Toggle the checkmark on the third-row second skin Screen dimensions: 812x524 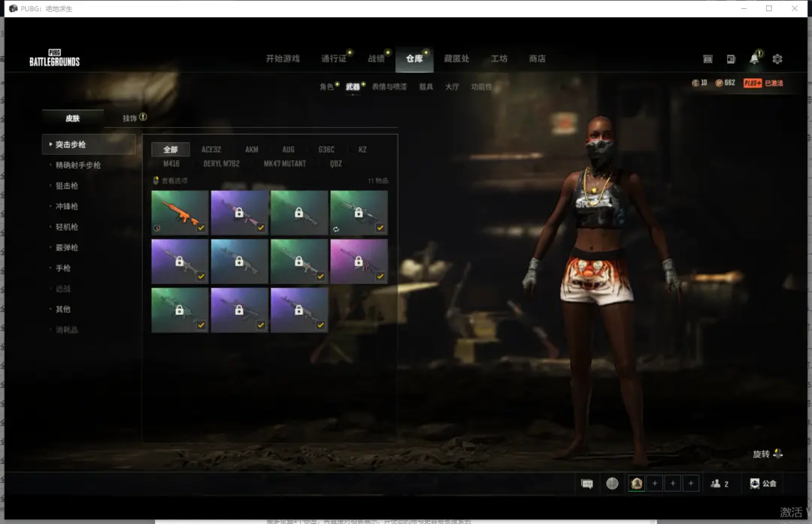(x=260, y=326)
